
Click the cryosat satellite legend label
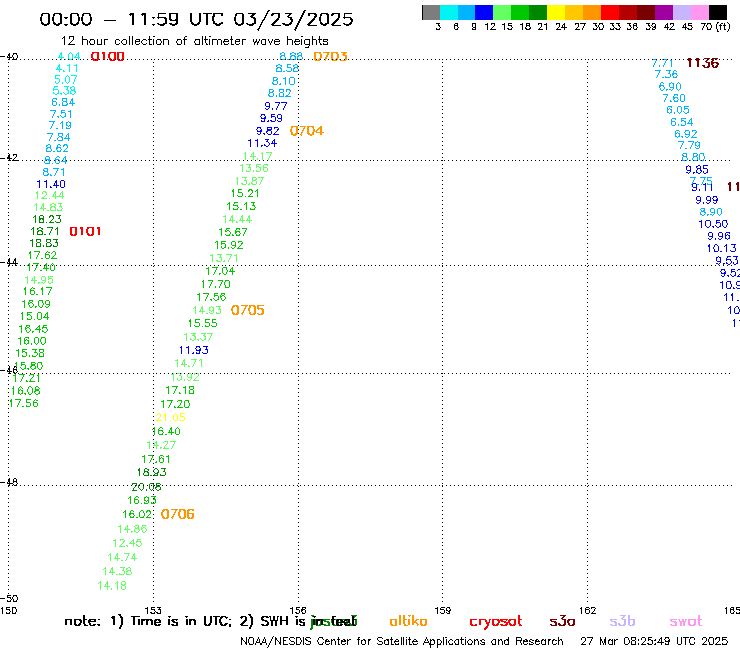coord(496,622)
